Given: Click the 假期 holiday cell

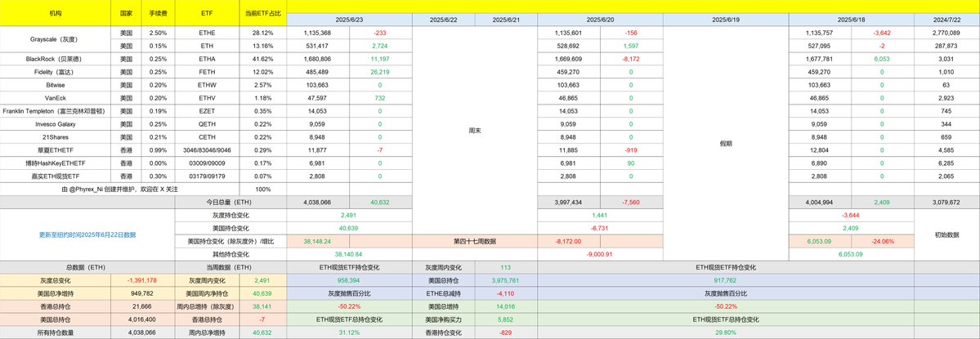Looking at the screenshot, I should pos(726,144).
